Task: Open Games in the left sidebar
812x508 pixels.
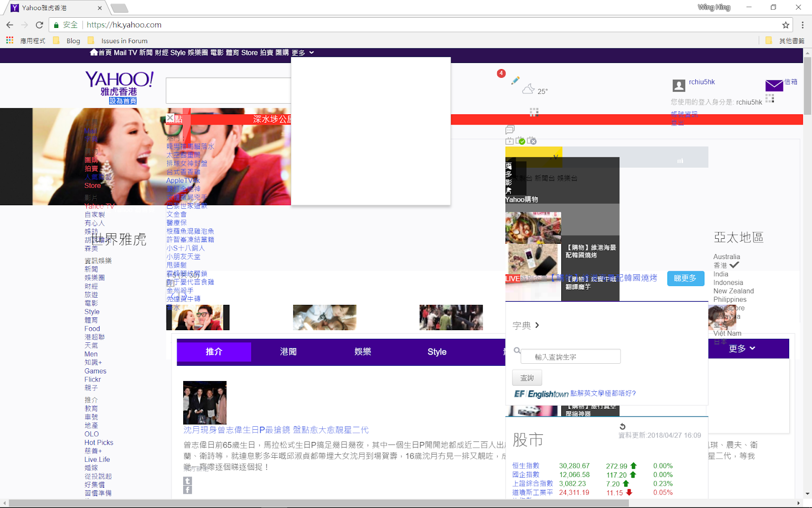Action: (x=95, y=371)
